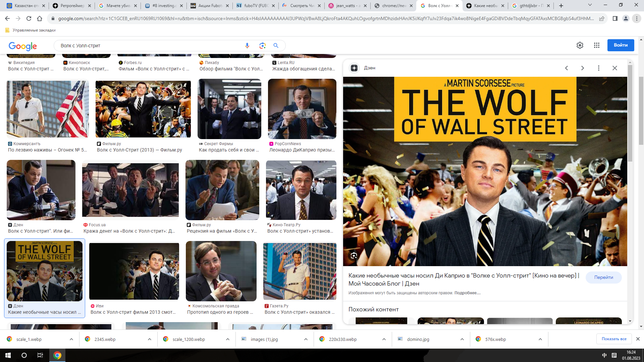Open the Focus.ua image result

pyautogui.click(x=130, y=190)
